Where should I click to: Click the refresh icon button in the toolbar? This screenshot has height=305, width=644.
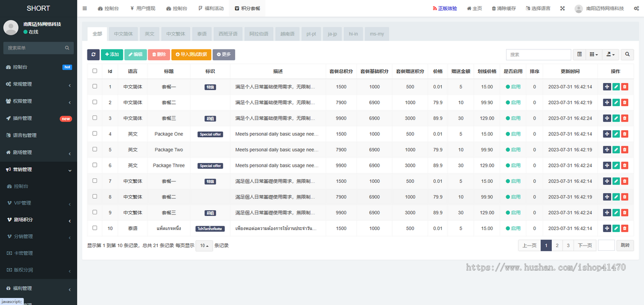(93, 54)
